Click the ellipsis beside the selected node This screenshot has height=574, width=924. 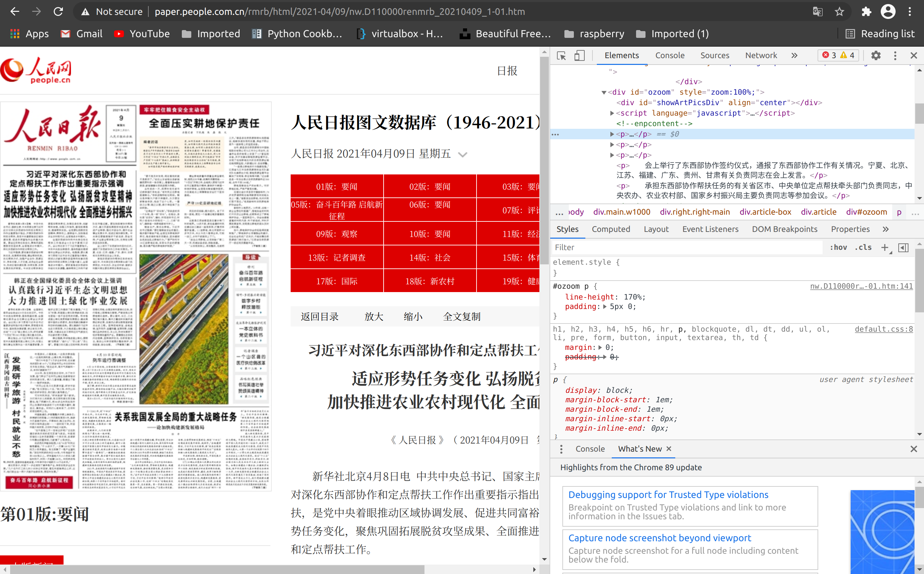(x=555, y=135)
